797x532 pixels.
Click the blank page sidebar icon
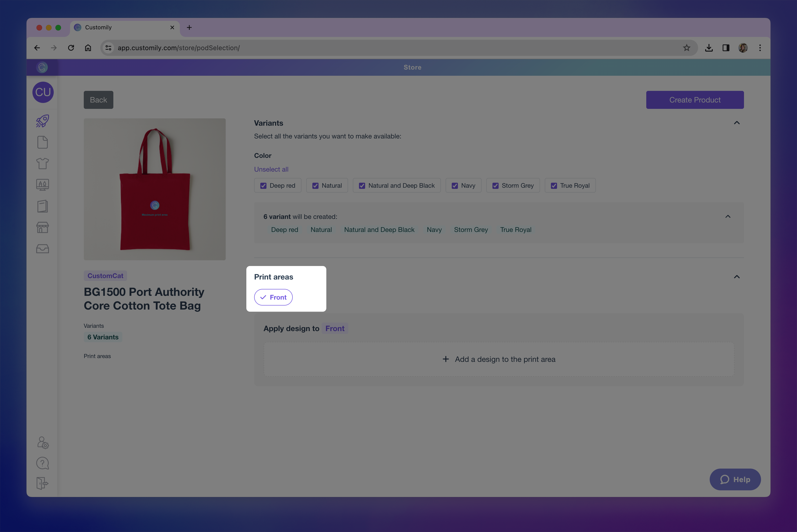42,142
